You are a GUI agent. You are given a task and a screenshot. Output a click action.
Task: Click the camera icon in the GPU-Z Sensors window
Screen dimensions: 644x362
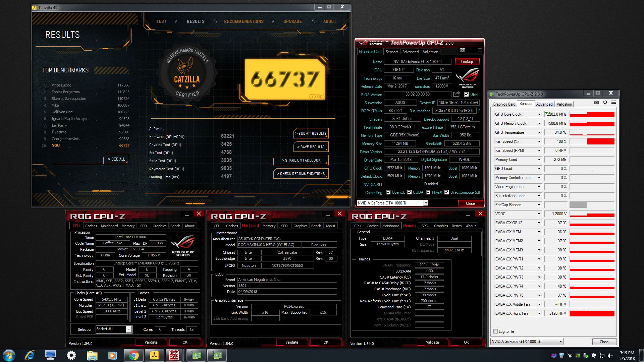[x=596, y=102]
